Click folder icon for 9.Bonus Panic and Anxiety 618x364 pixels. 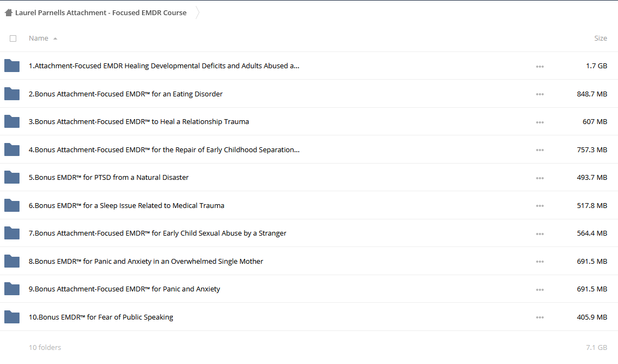point(12,289)
